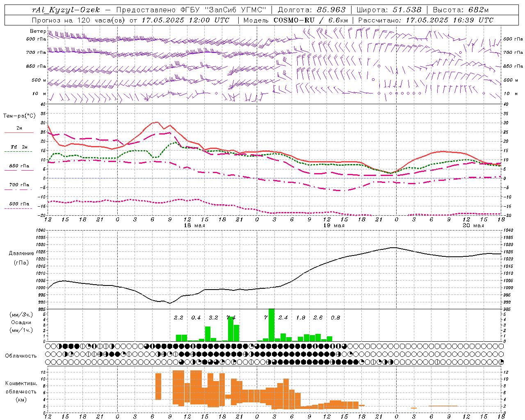This screenshot has height=420, width=525.
Task: Click the 1040 label on the left pressure axis
Action: [x=40, y=231]
